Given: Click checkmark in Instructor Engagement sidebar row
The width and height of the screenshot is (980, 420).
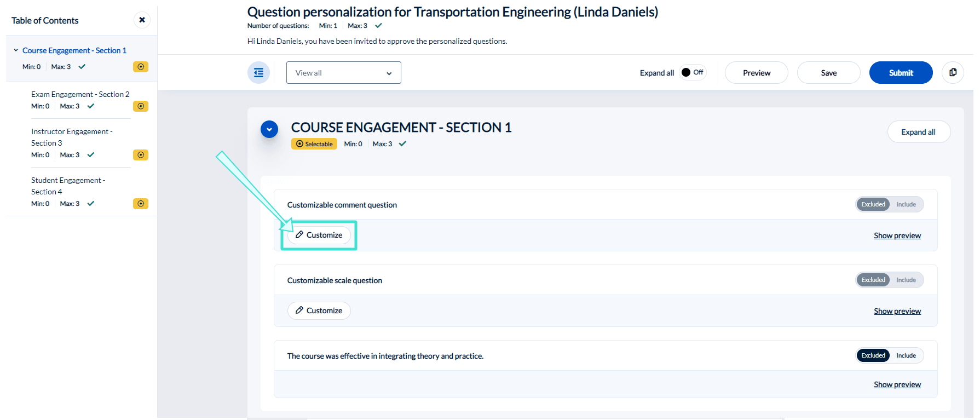Looking at the screenshot, I should (x=90, y=155).
